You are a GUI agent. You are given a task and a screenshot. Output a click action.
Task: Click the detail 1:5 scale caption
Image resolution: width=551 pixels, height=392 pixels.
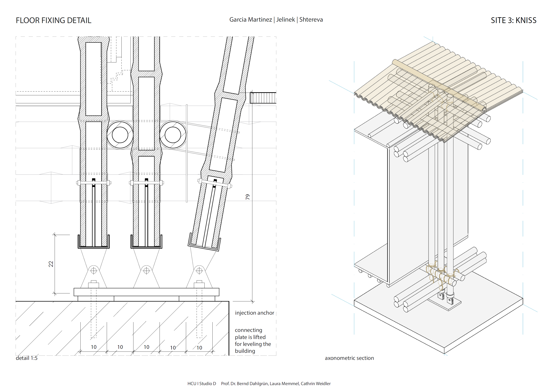click(x=27, y=358)
